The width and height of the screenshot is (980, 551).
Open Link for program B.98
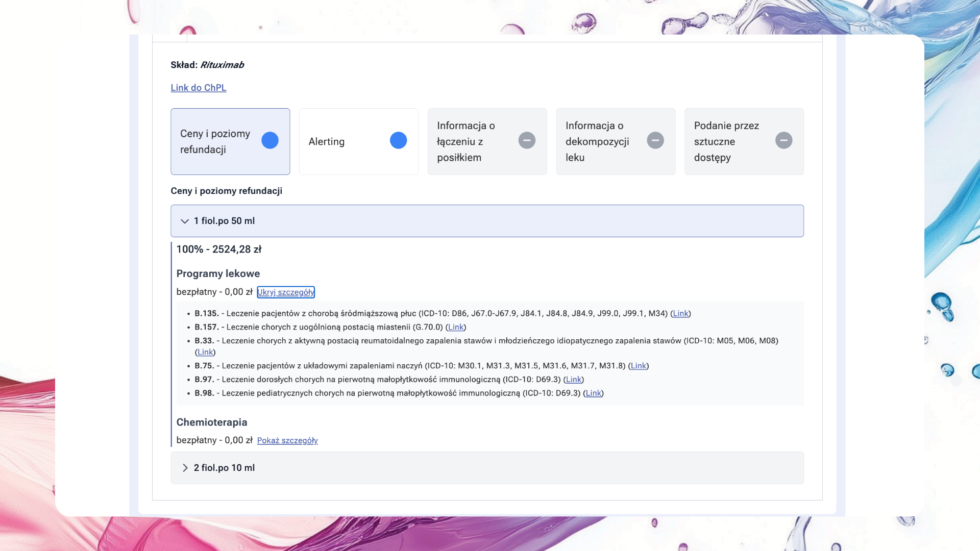coord(593,393)
